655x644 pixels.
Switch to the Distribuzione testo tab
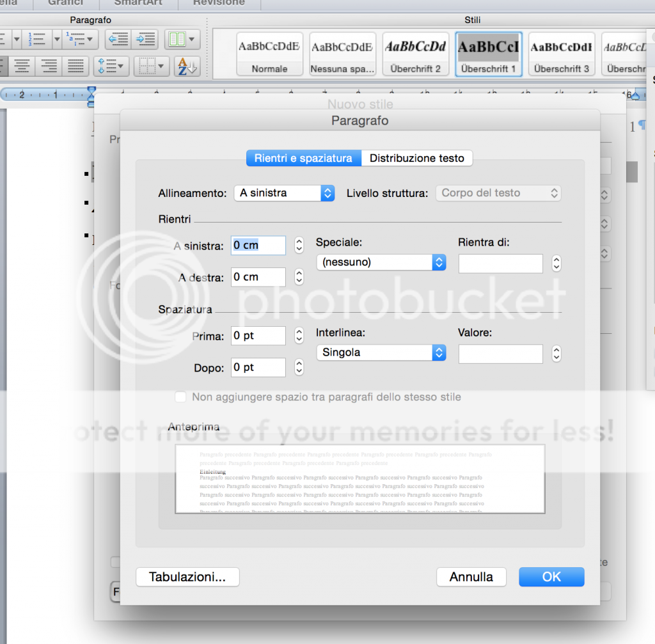click(417, 158)
